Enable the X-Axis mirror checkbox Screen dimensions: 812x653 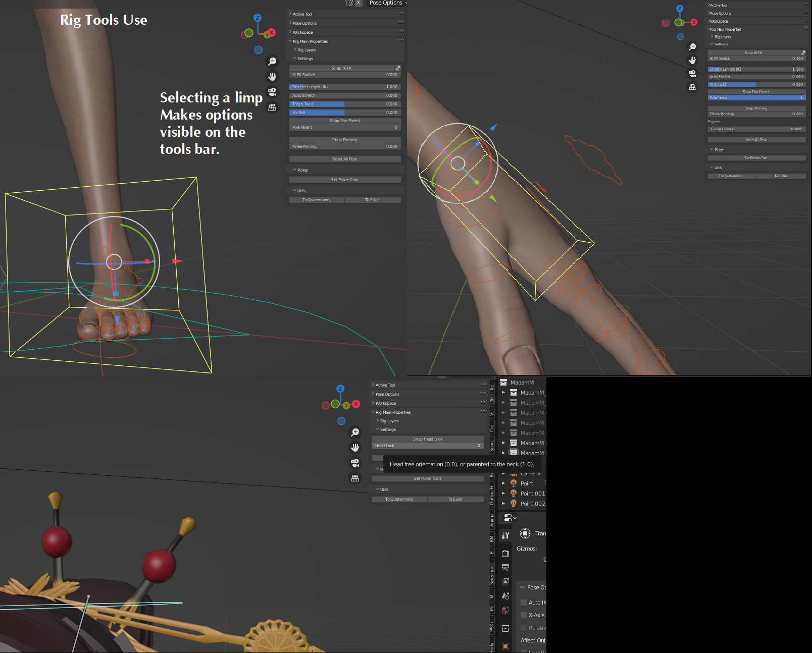524,615
